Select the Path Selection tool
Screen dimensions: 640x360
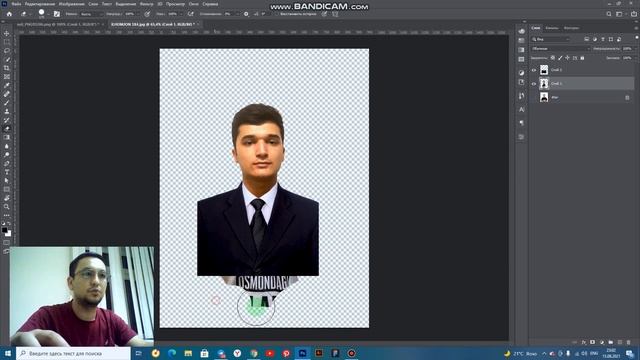pos(7,181)
